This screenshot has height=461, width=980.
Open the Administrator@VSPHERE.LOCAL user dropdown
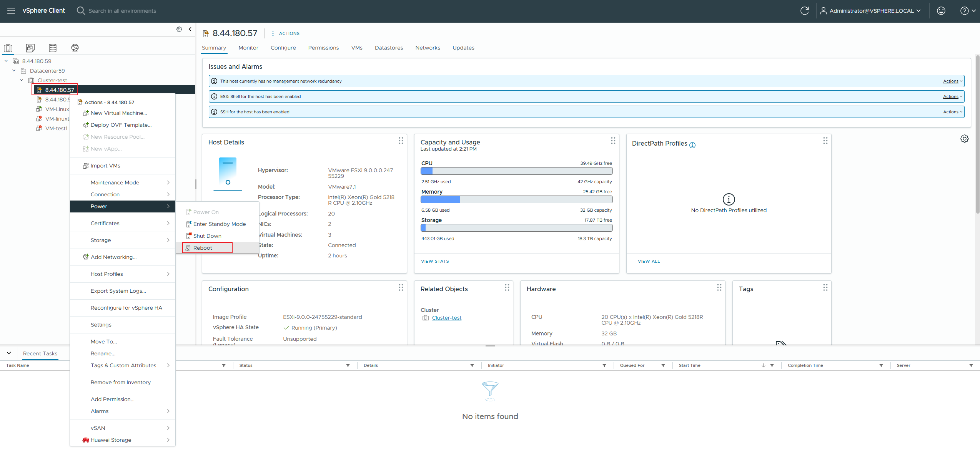click(871, 11)
